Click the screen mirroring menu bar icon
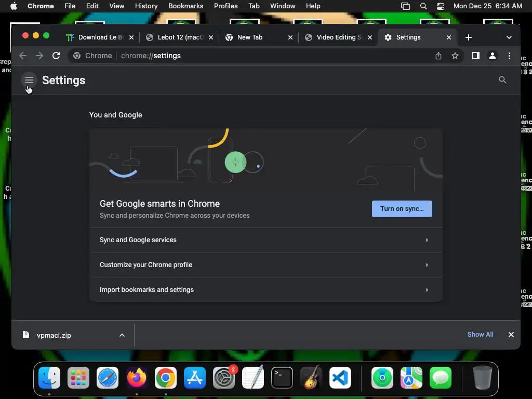The height and width of the screenshot is (399, 532). tap(405, 6)
